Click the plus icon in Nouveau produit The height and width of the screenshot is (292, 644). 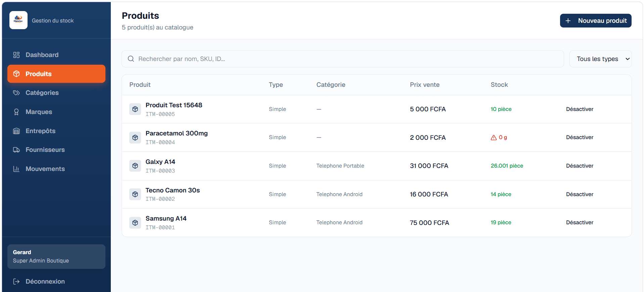tap(568, 21)
